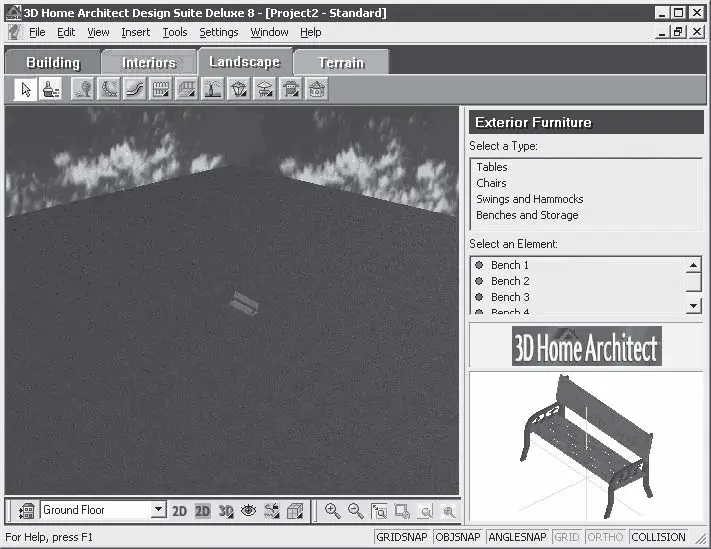Click the zoom in magnifier

332,511
